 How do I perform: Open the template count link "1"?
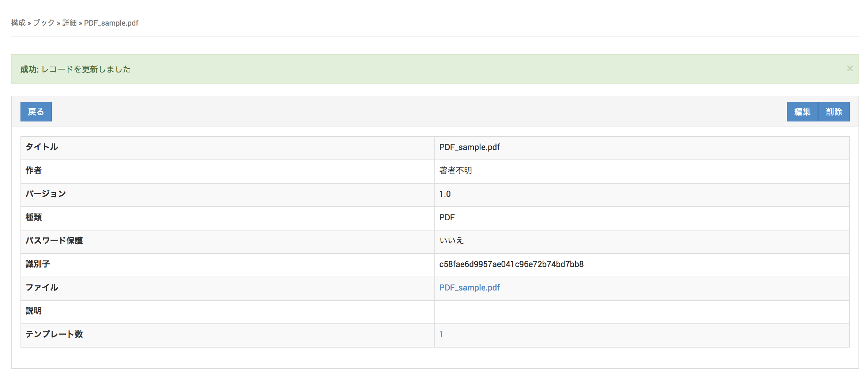point(441,334)
